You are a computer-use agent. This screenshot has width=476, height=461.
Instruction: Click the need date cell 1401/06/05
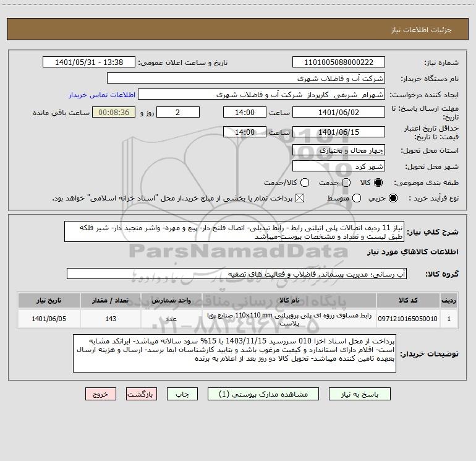(49, 319)
